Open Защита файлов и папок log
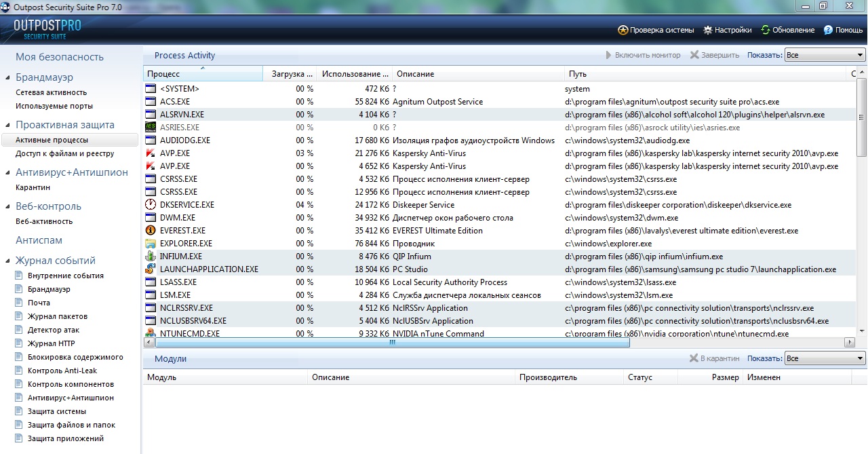 coord(71,425)
